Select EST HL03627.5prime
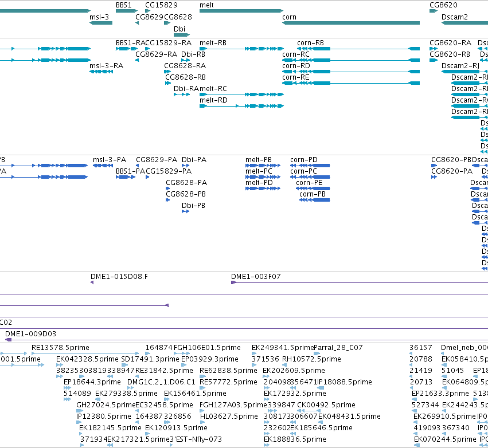488x448 pixels. (229, 416)
